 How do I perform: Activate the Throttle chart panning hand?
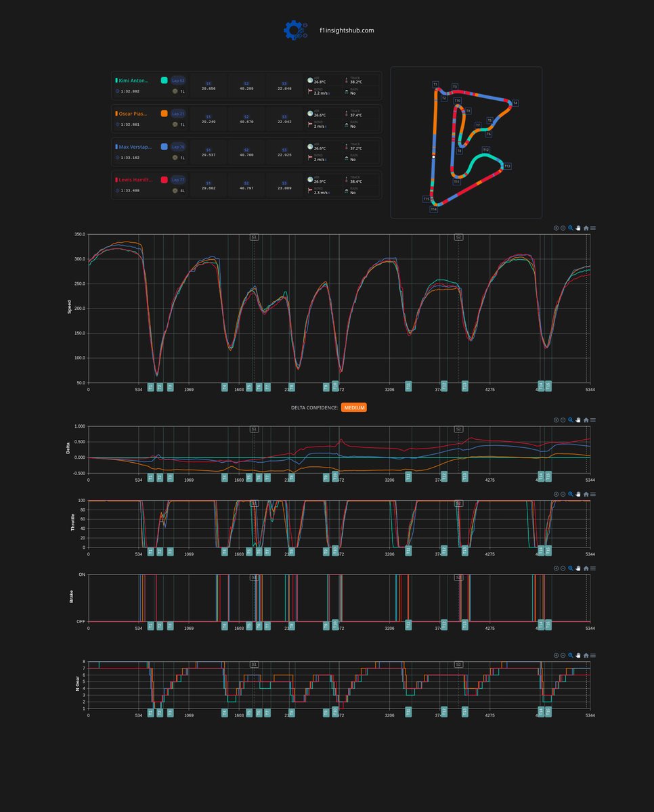[x=578, y=494]
